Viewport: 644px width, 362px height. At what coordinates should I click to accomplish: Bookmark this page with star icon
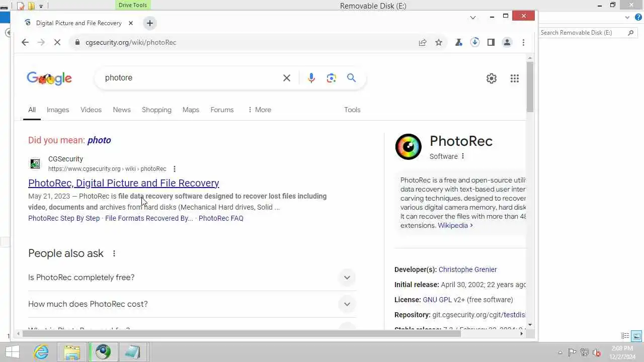pyautogui.click(x=439, y=42)
